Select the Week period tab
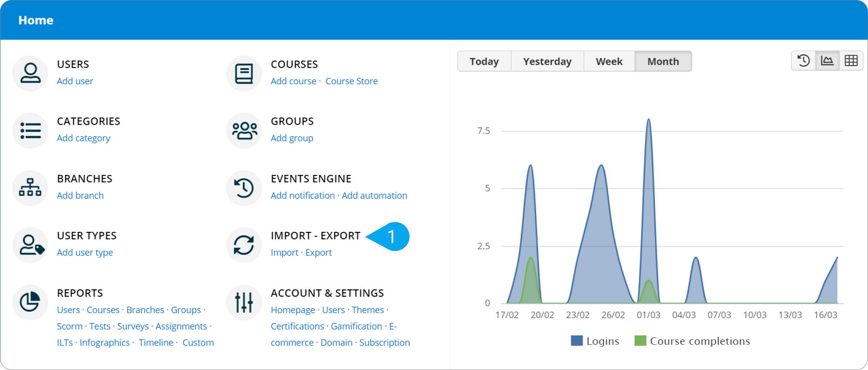 coord(609,61)
